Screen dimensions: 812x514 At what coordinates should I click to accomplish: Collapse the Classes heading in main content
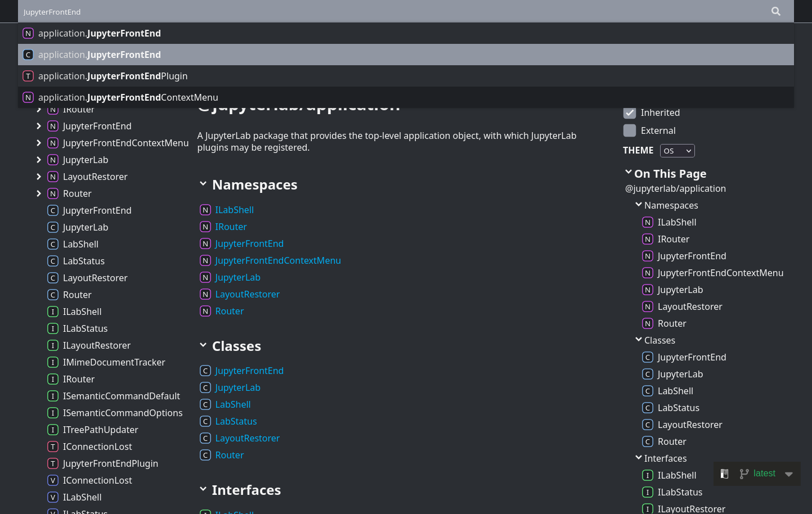[203, 345]
